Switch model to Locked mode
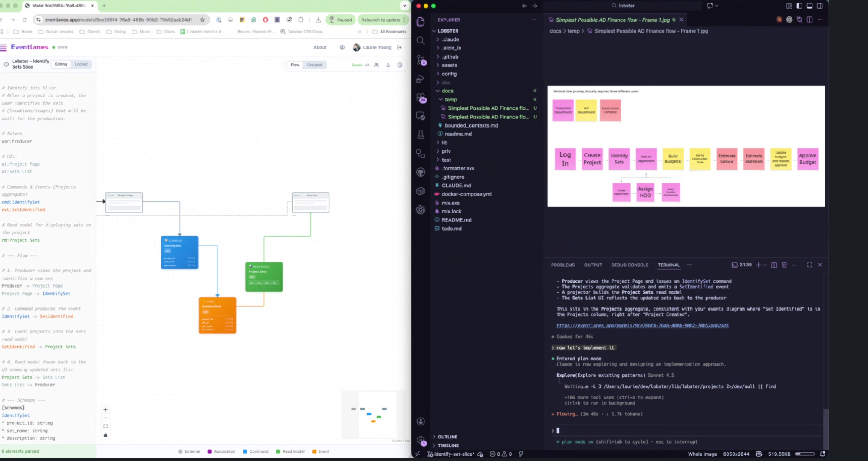The image size is (868, 461). 81,65
